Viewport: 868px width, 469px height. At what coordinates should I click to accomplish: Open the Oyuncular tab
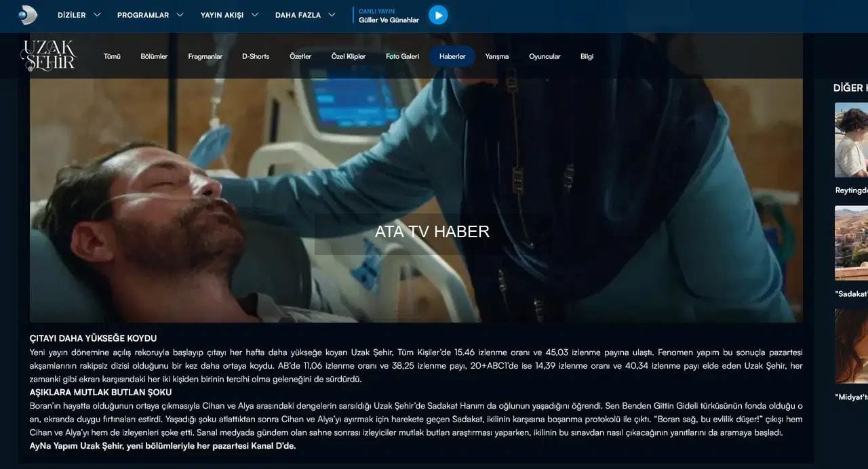(x=545, y=56)
